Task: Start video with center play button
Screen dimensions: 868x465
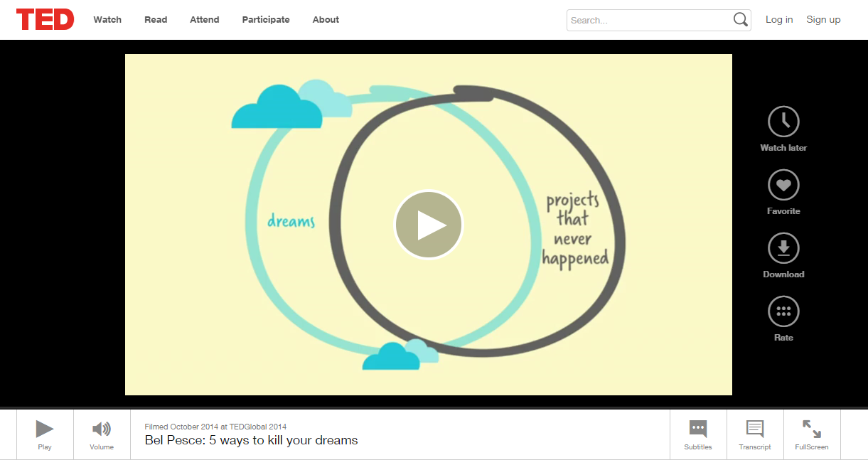Action: (x=429, y=225)
